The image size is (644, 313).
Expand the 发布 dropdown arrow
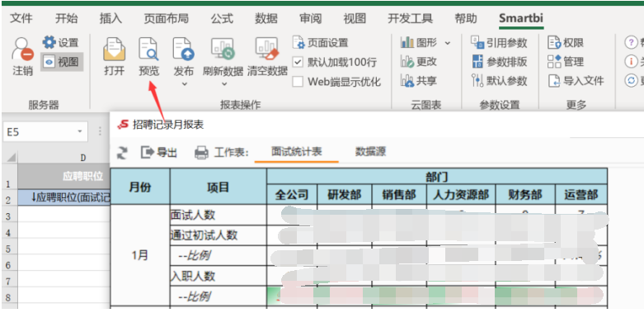[185, 84]
